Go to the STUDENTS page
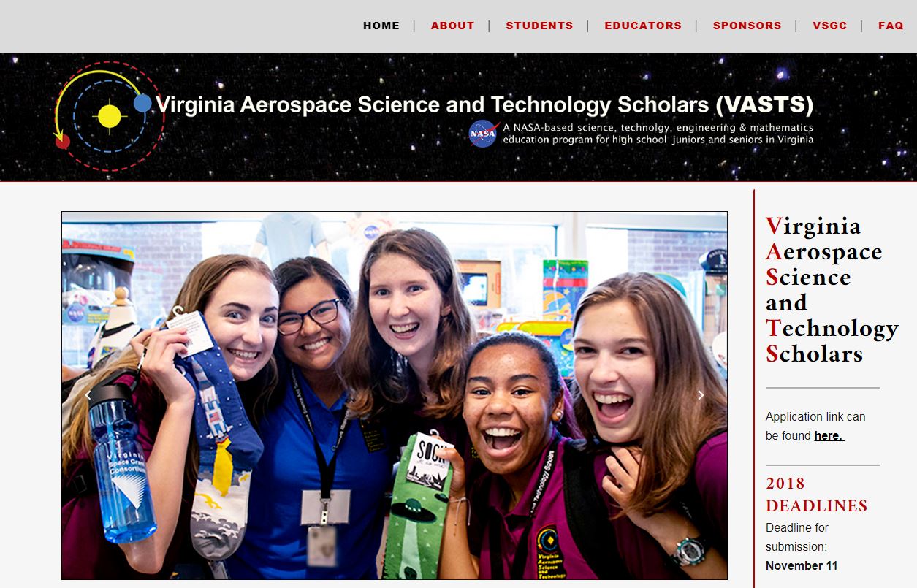917x588 pixels. (539, 26)
